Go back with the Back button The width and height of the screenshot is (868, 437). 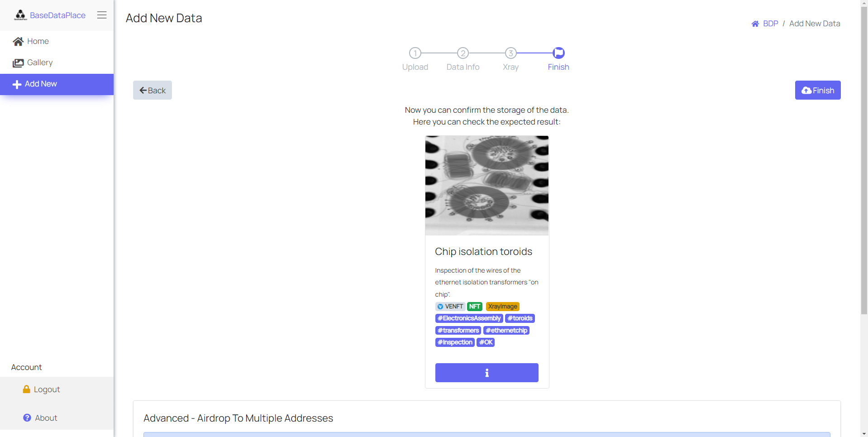[x=153, y=90]
